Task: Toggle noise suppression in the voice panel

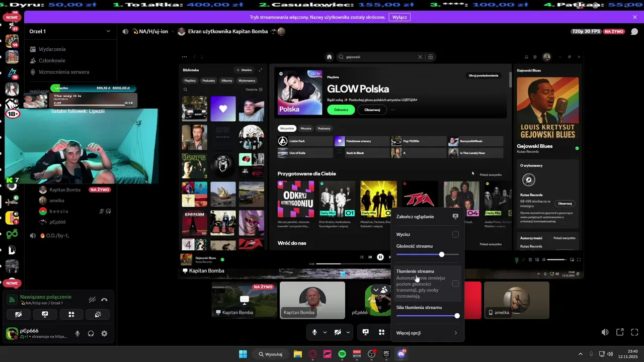Action: [92, 300]
